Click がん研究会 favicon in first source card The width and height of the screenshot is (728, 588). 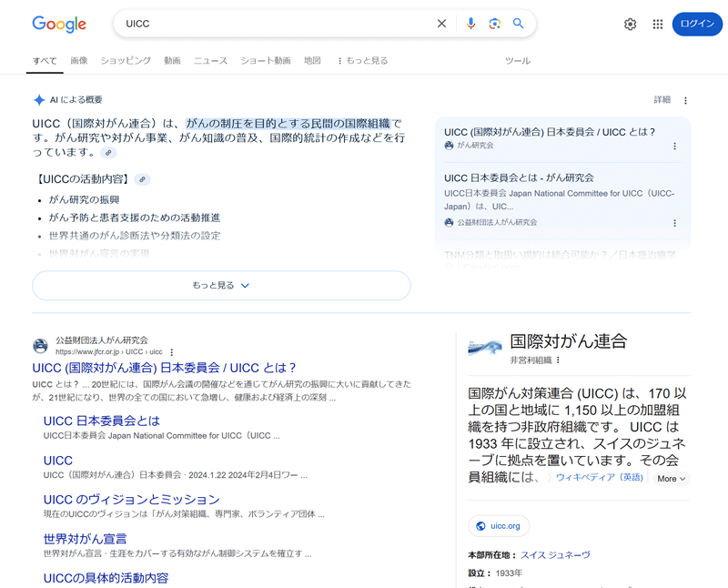tap(449, 146)
